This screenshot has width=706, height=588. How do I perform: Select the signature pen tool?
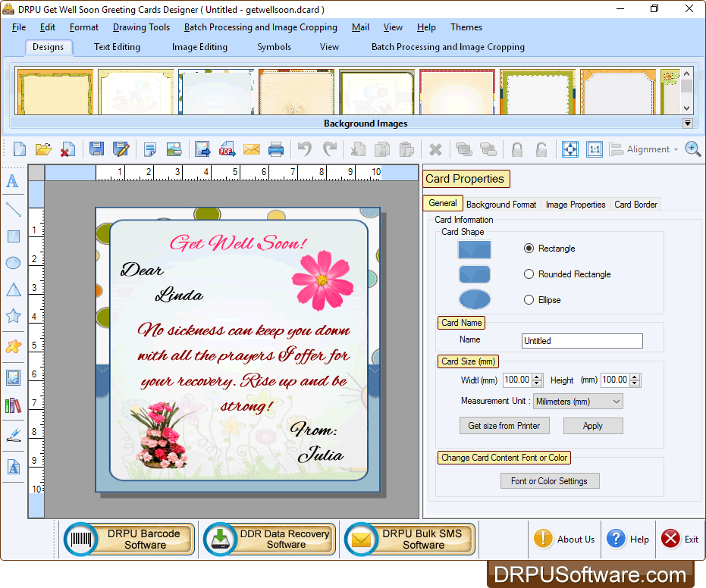click(14, 435)
